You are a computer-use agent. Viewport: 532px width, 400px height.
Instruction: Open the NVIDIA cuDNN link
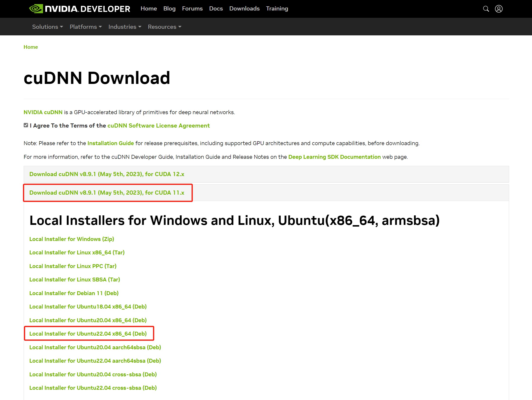point(43,112)
